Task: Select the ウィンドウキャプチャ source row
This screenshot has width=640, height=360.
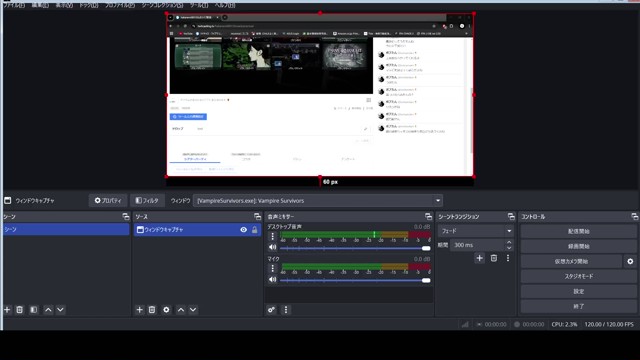Action: coord(197,229)
